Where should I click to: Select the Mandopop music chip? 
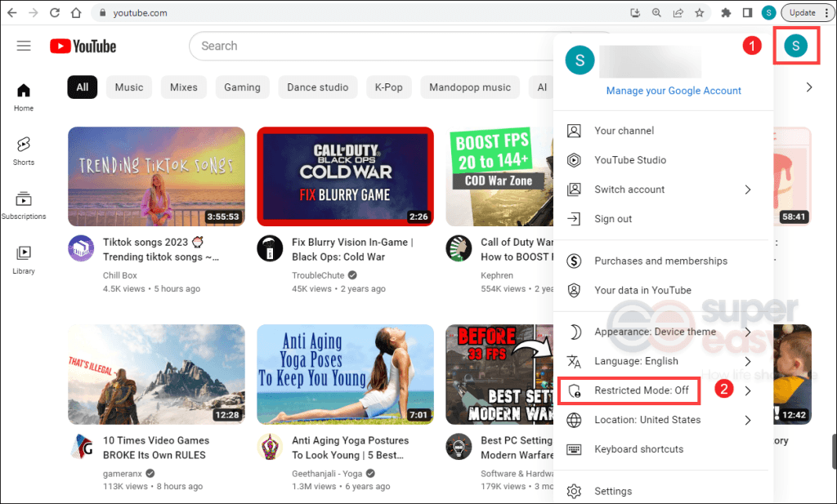[x=470, y=87]
